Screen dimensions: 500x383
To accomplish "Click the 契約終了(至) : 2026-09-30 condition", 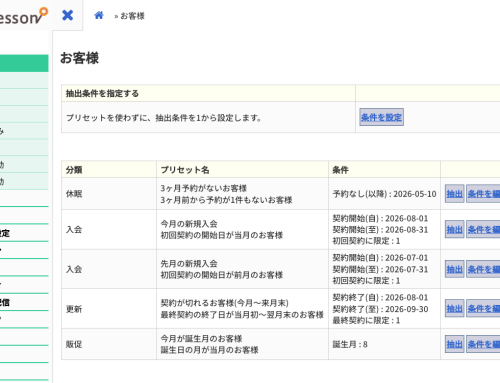I will (x=380, y=309).
